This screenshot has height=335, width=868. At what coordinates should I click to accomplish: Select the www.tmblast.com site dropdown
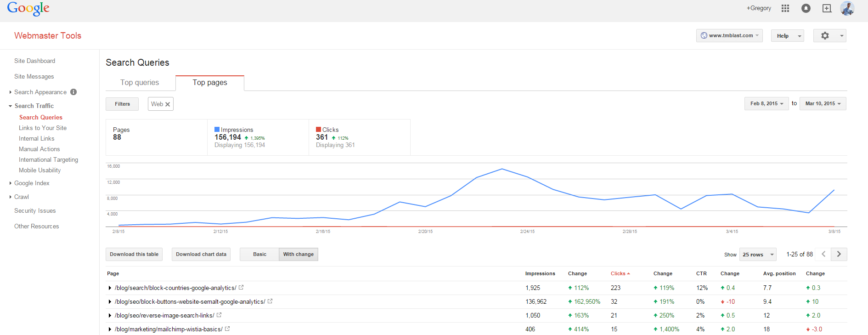click(729, 35)
